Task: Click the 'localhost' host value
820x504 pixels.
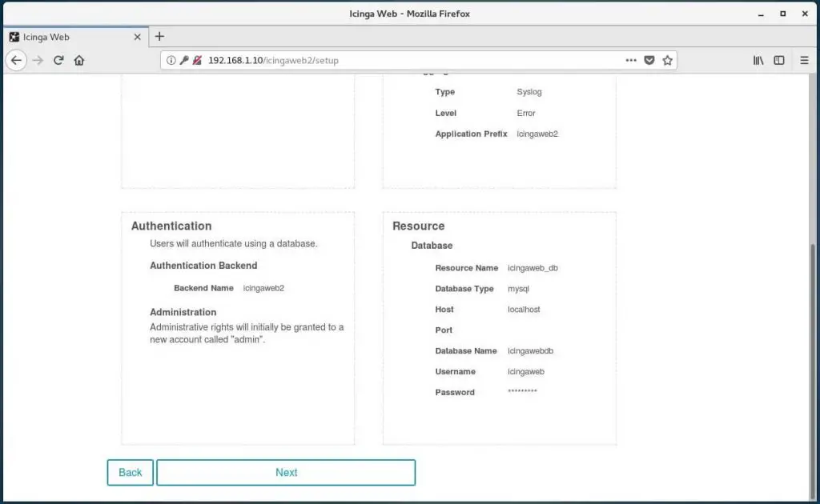Action: 524,310
